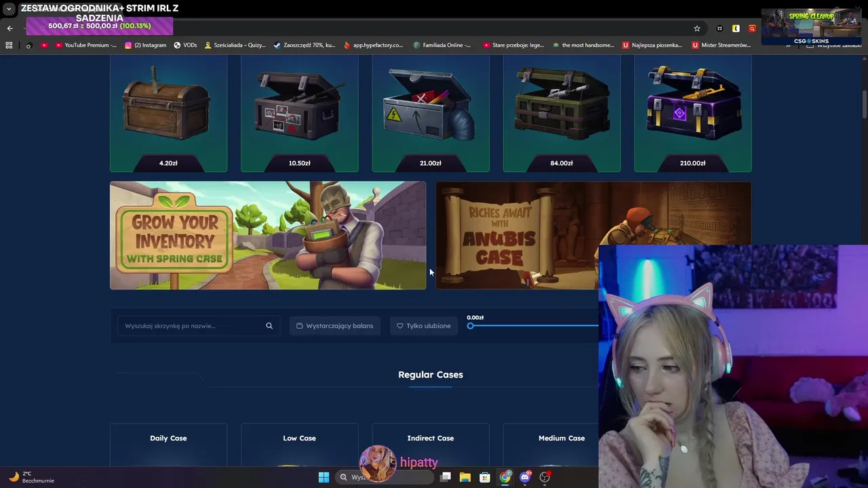Open Task View from the taskbar
Screen dimensions: 868x488
coord(446,477)
